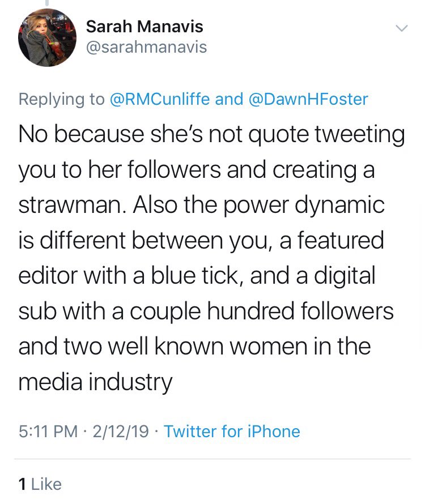
Task: Visit @DawnHFoster's profile from reply line
Action: click(308, 99)
